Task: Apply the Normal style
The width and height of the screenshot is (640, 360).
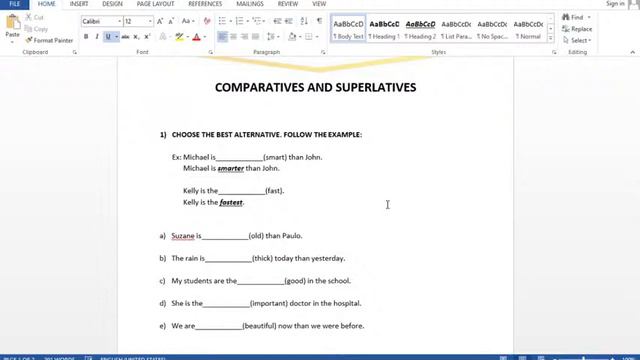Action: (528, 29)
